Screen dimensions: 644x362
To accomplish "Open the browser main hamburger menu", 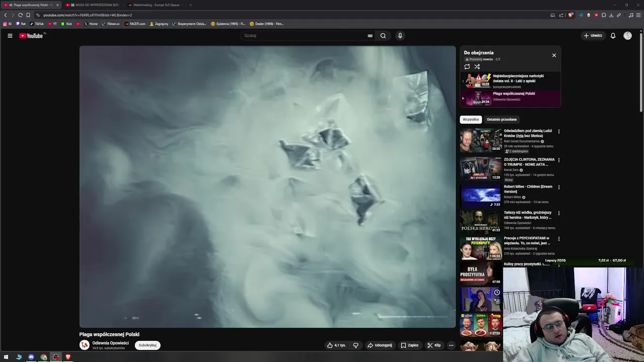I will pos(639,15).
